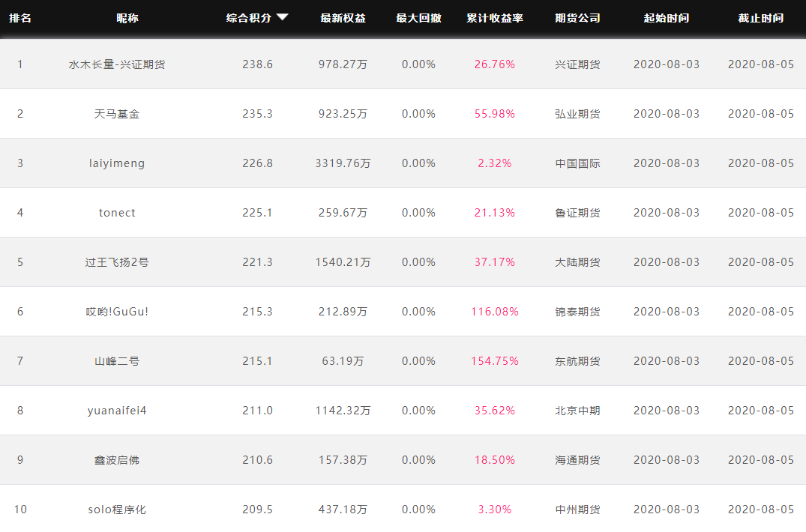
Task: Click the 期货公司 column header
Action: [577, 18]
